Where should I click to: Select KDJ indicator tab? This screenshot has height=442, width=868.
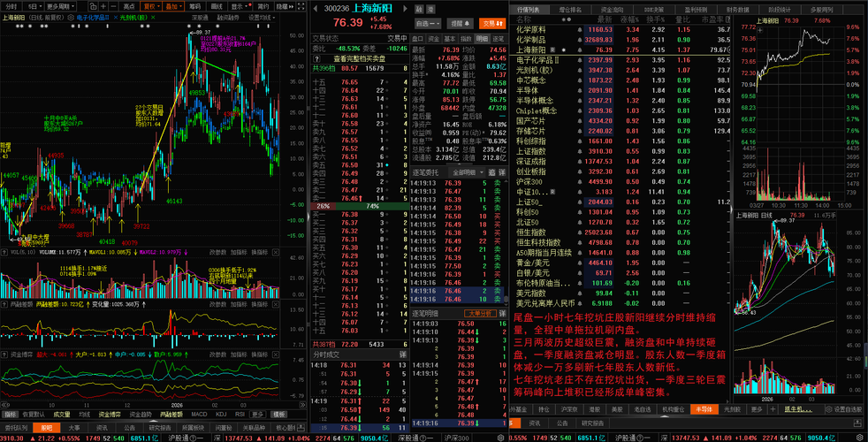coord(221,415)
